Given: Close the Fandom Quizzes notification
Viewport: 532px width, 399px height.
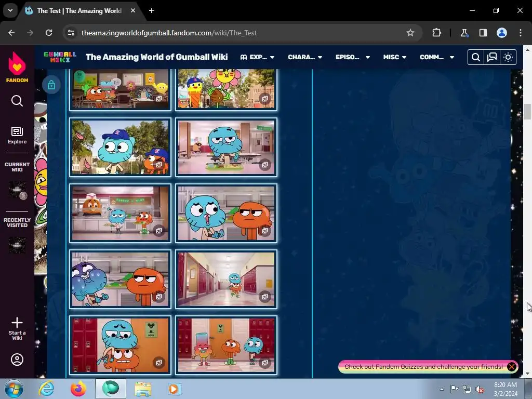Looking at the screenshot, I should tap(511, 366).
